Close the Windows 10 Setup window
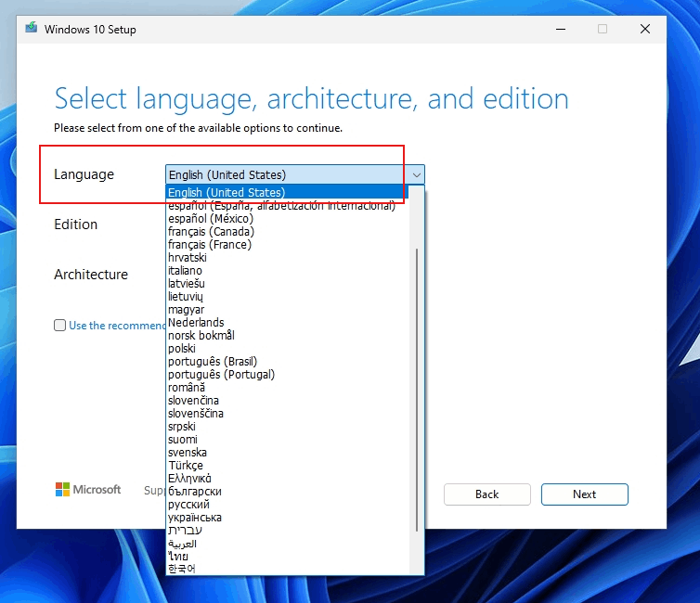Screen dimensions: 700x603 644,29
